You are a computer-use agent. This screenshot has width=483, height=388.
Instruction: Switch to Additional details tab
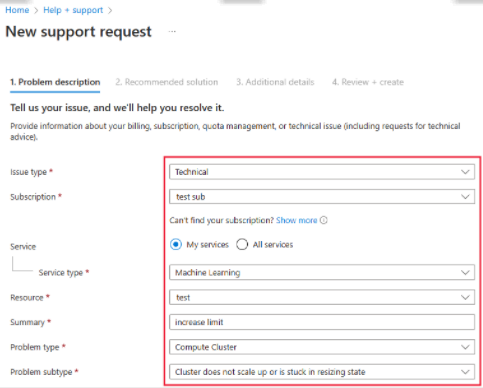pyautogui.click(x=275, y=82)
